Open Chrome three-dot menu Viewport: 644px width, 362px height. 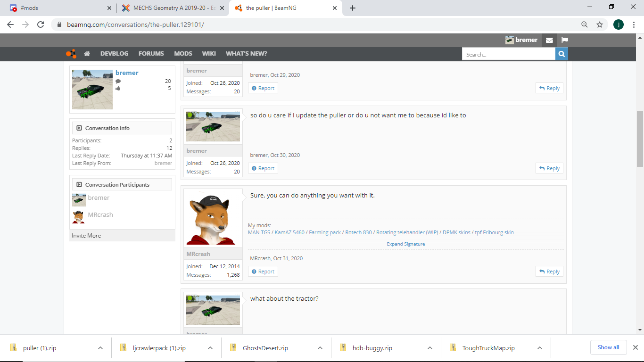634,25
